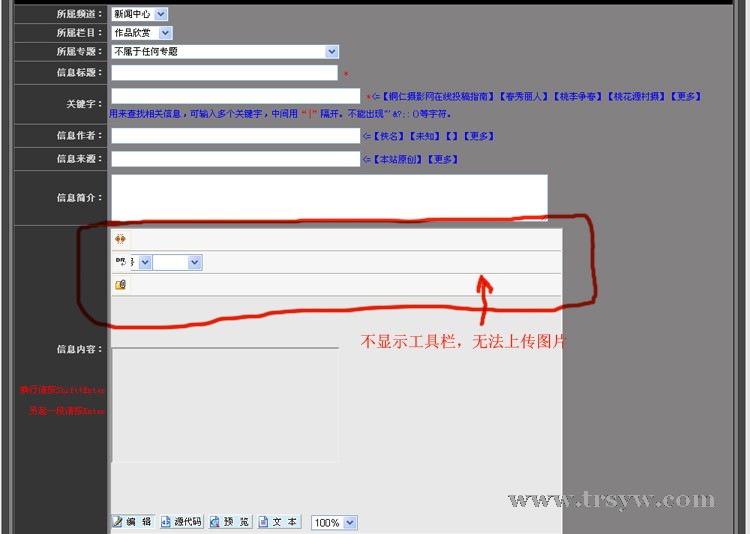750x534 pixels.
Task: Switch editor to 编辑 (edit) mode
Action: (x=132, y=522)
